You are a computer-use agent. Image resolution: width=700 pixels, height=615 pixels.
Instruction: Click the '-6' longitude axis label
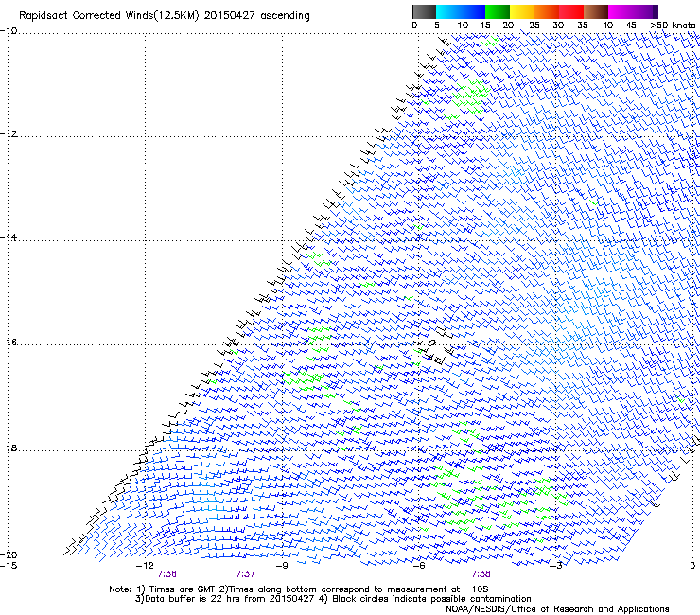(x=419, y=566)
